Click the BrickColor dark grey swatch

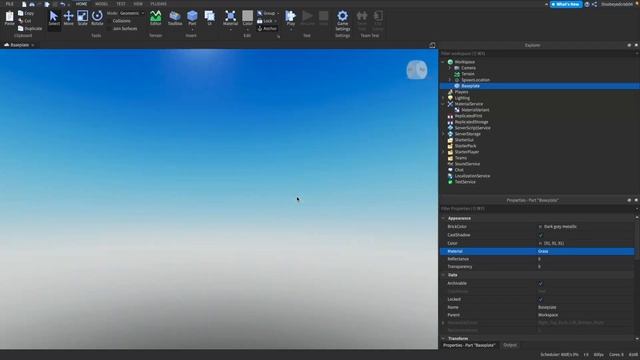click(x=540, y=227)
